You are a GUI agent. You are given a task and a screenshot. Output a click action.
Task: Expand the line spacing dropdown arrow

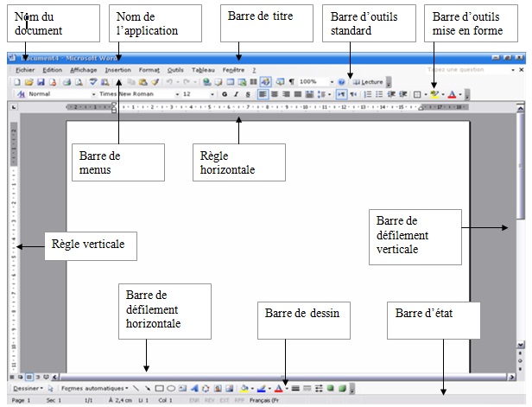pyautogui.click(x=329, y=94)
